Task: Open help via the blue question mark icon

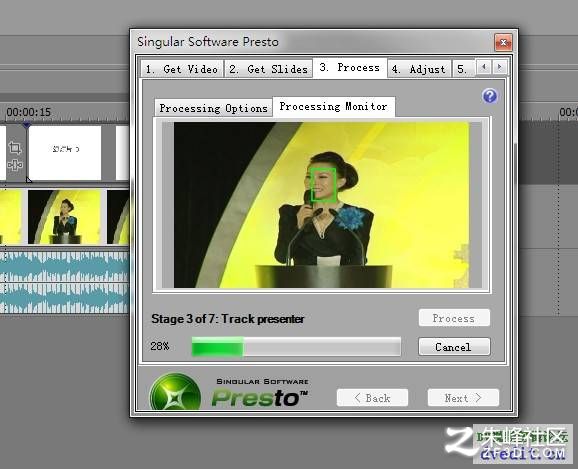Action: tap(490, 96)
